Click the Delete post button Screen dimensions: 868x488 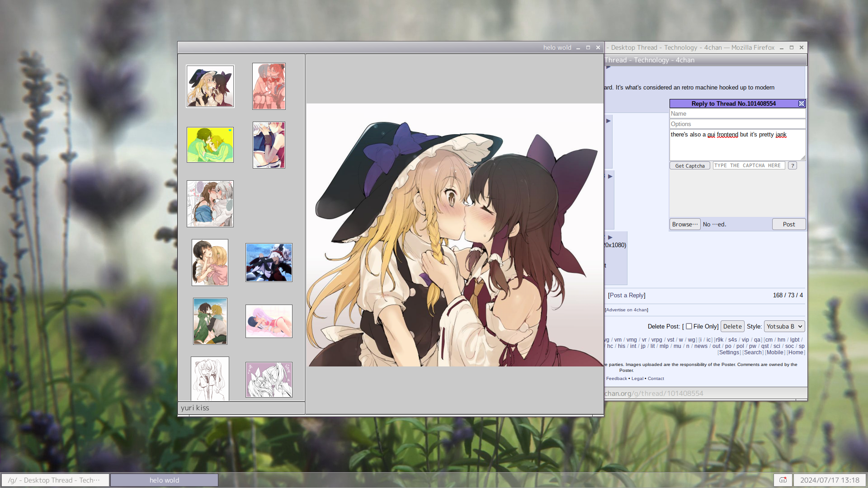point(732,326)
